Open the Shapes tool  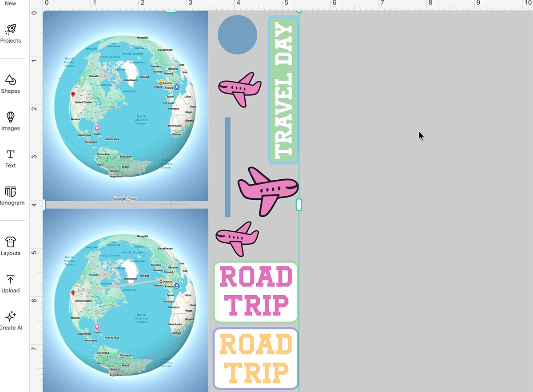tap(11, 84)
